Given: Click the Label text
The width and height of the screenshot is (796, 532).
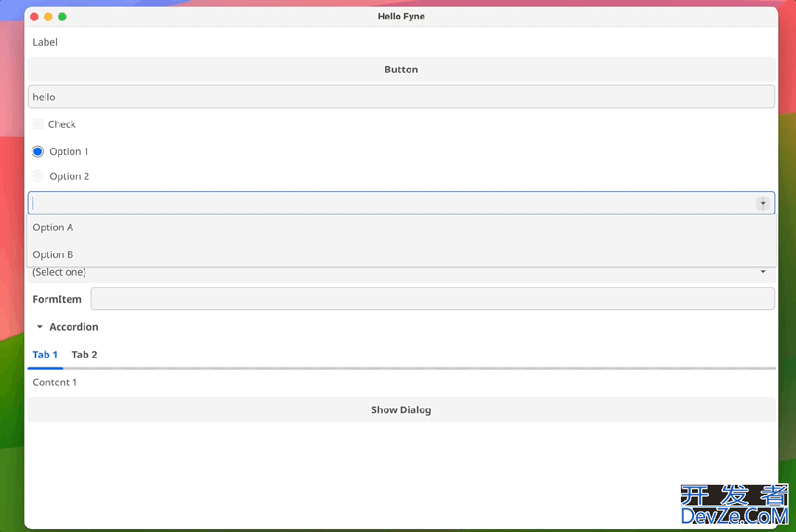Looking at the screenshot, I should tap(45, 42).
